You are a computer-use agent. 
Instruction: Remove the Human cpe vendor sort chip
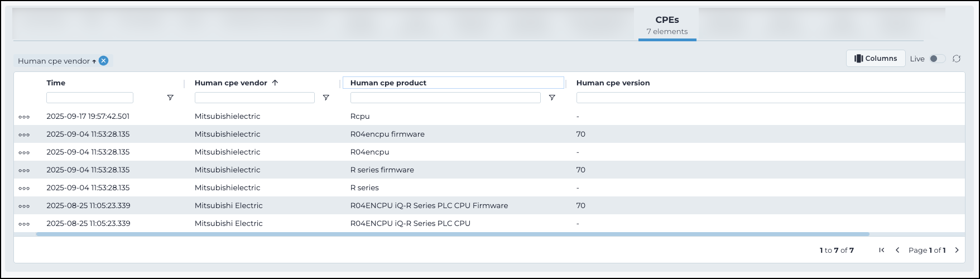point(103,61)
